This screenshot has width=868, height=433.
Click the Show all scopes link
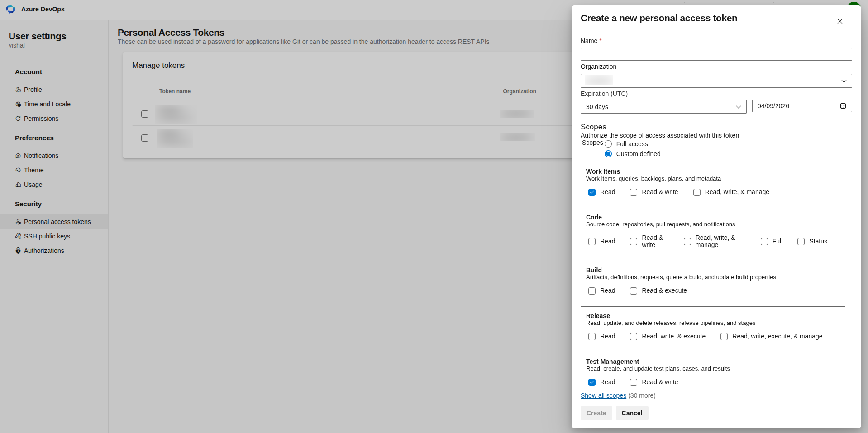(x=603, y=395)
